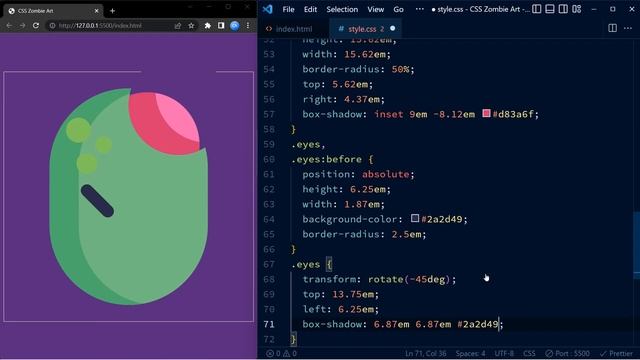Screen dimensions: 640x360
Task: Toggle the bottom panel layout icon
Action: tap(550, 9)
